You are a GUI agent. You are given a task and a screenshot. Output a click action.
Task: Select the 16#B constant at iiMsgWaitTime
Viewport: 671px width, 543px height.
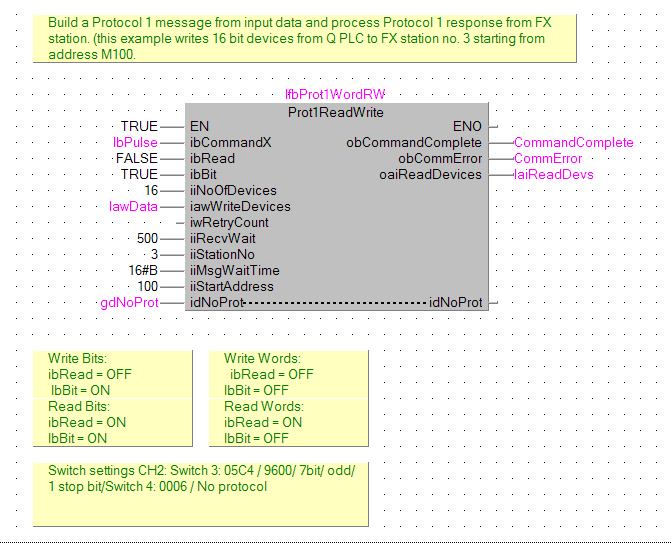click(140, 270)
